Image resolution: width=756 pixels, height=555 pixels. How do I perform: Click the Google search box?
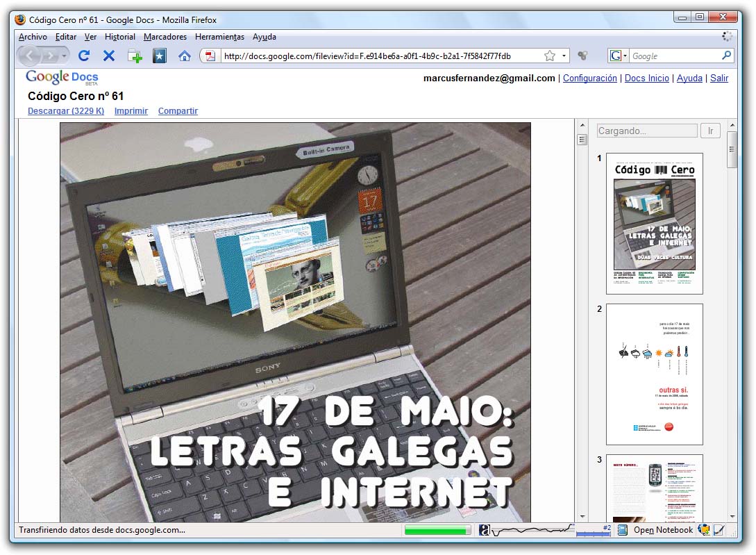675,56
